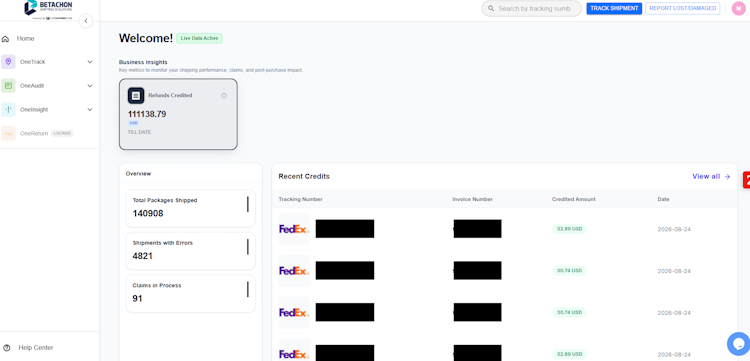Click the OneAudit green icon
This screenshot has height=361, width=750.
8,86
